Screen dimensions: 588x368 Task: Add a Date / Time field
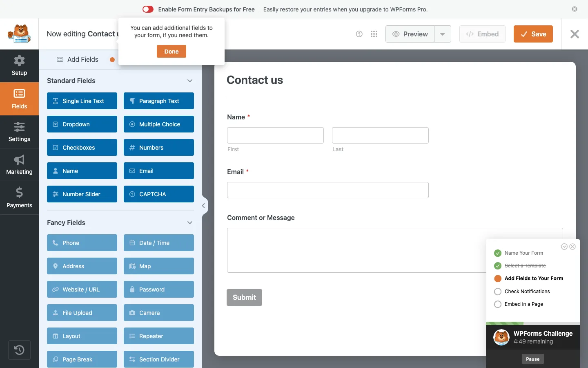[x=159, y=243]
